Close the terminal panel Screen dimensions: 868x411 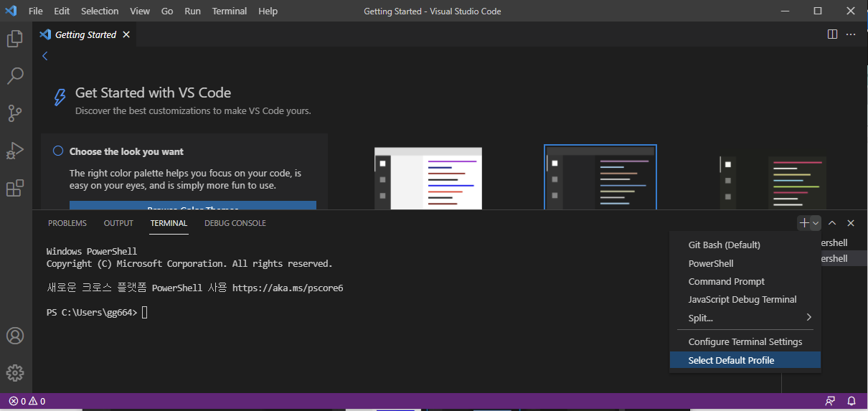click(851, 223)
